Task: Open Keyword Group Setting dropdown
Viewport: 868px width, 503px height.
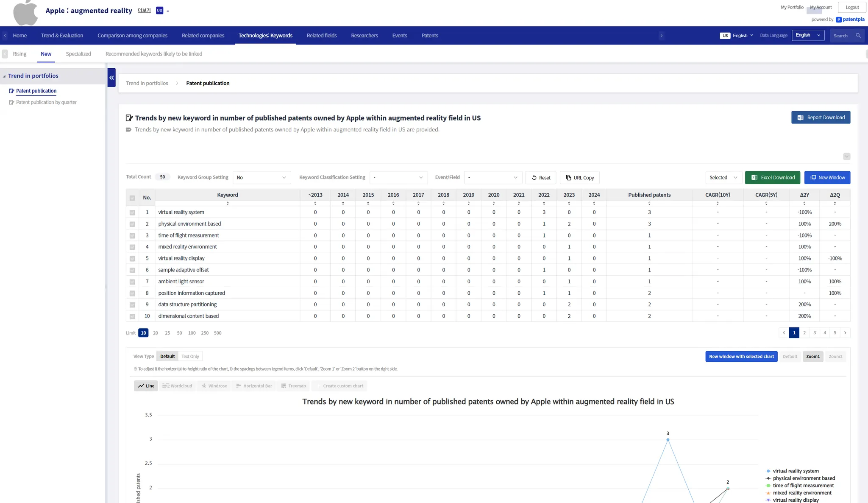Action: pos(262,178)
